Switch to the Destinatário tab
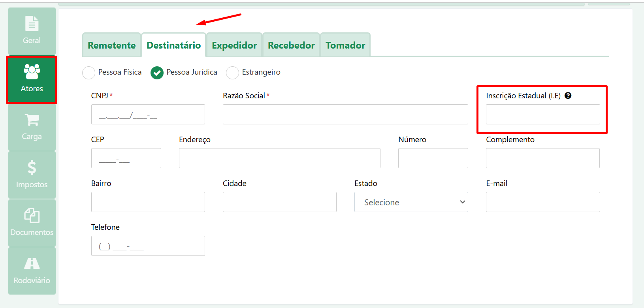Screen dimensions: 644x308 click(174, 45)
